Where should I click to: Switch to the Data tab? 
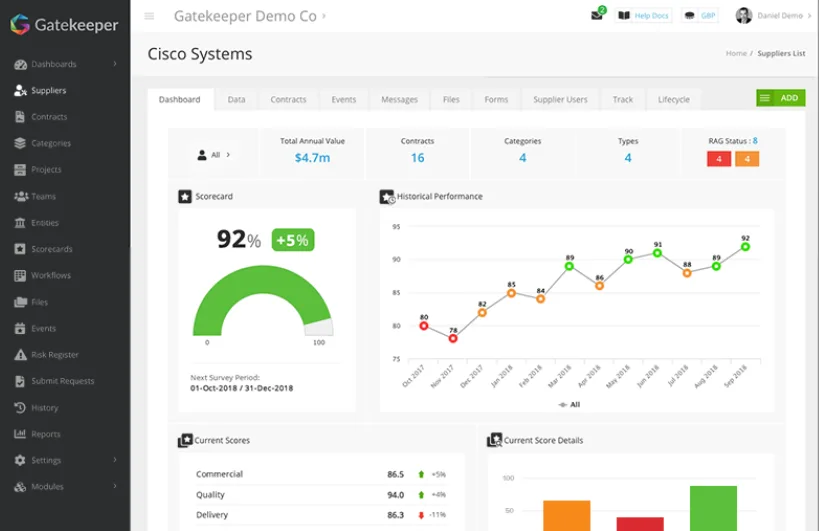(x=236, y=100)
